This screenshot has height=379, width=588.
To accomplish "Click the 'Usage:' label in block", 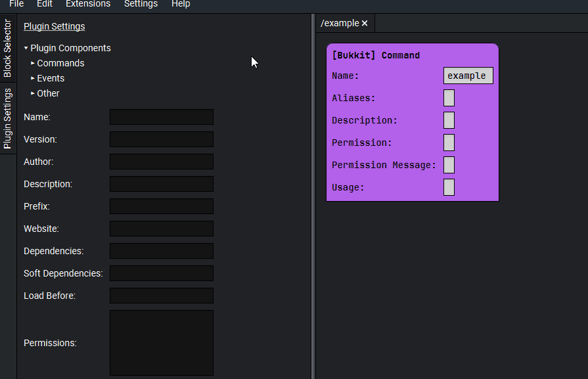I will point(348,187).
